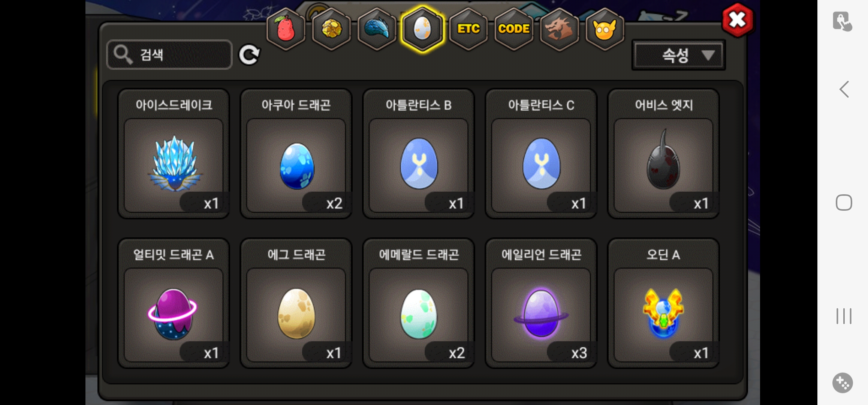Viewport: 868px width, 405px height.
Task: Select the 아이스드레이크 ice egg
Action: click(x=174, y=154)
